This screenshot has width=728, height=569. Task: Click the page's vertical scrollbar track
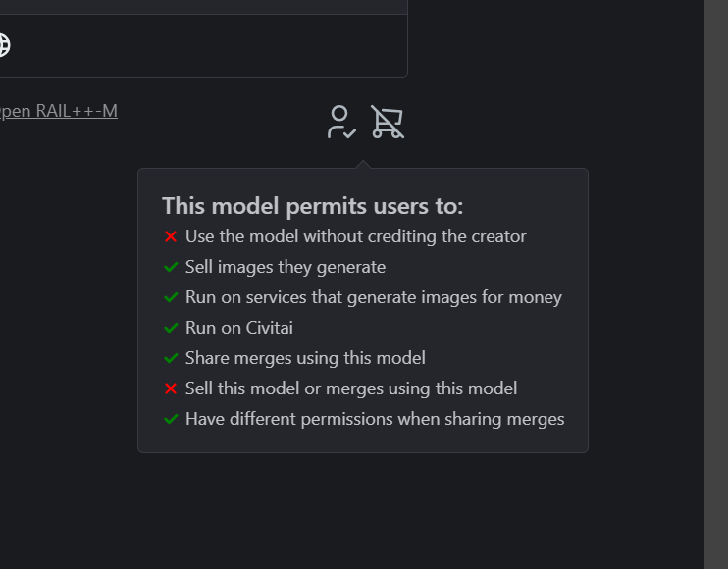(x=716, y=284)
